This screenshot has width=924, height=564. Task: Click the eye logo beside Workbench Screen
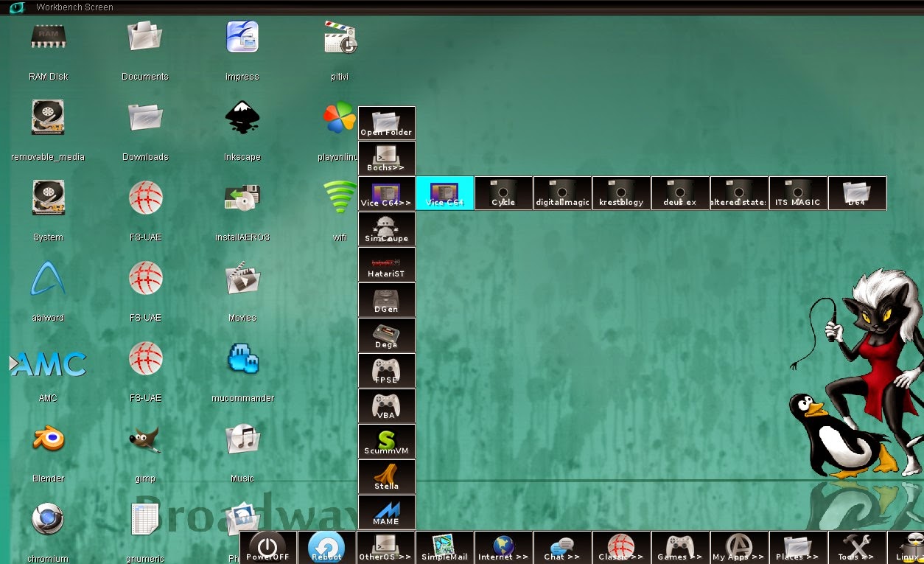[16, 7]
